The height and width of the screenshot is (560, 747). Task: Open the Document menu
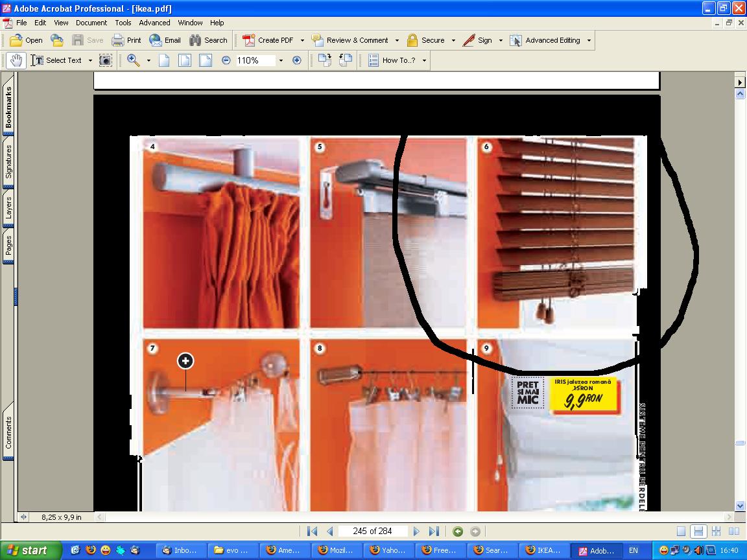pos(91,23)
